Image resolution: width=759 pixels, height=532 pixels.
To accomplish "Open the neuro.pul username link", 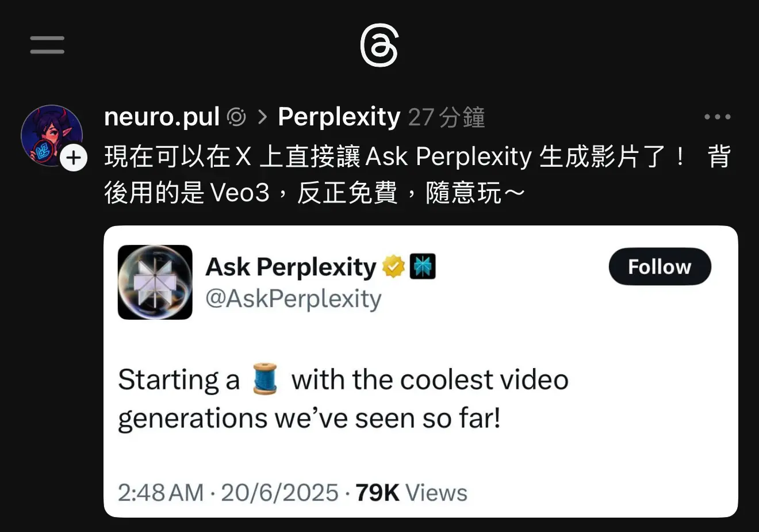I will click(x=162, y=117).
